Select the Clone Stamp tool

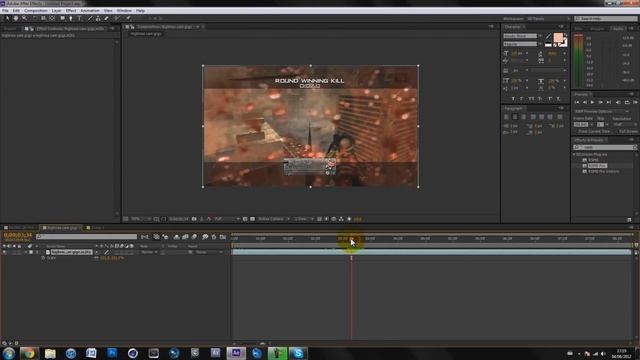(x=98, y=18)
